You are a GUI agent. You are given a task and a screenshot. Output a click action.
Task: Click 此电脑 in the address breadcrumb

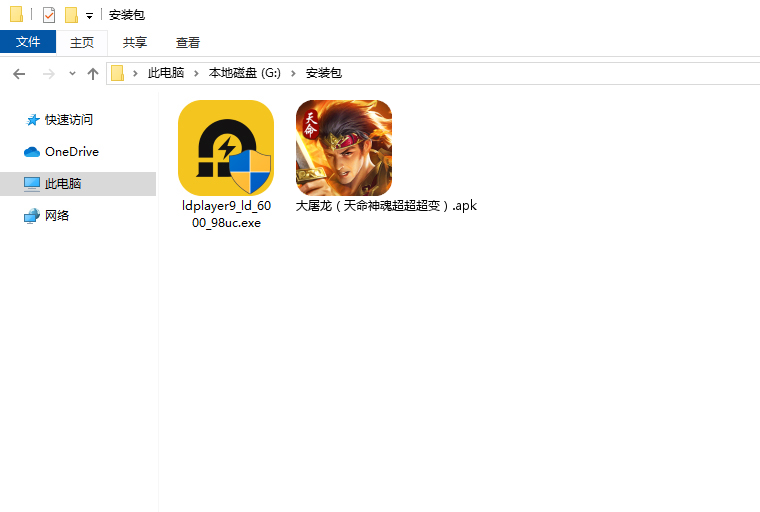click(x=165, y=73)
